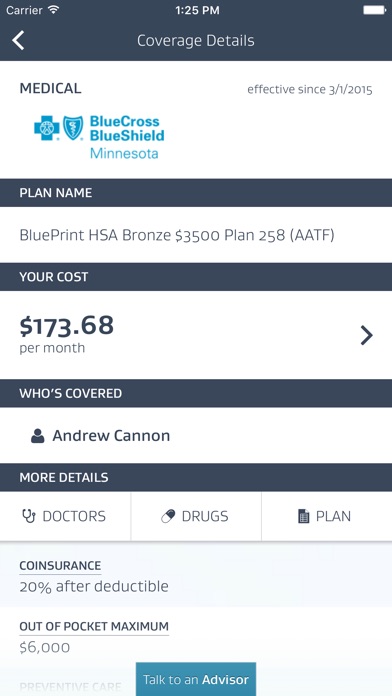
Task: Tap the Wi-Fi status icon
Action: coord(54,10)
